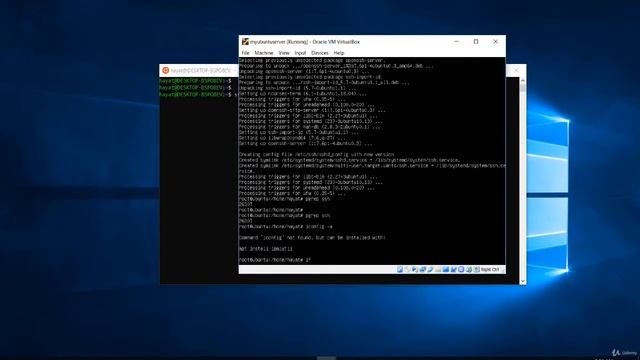
Task: Click the 'ifconfig -a' command line in VM console
Action: [x=286, y=227]
